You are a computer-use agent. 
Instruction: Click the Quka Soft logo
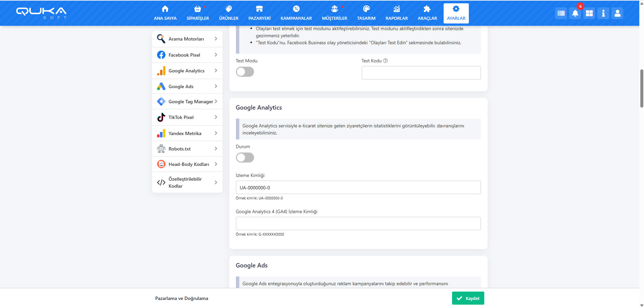coord(41,13)
